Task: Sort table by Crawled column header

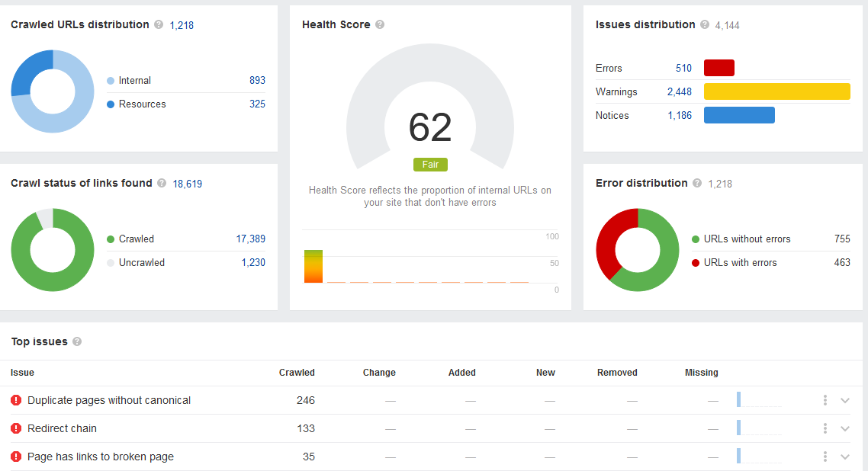Action: 297,373
